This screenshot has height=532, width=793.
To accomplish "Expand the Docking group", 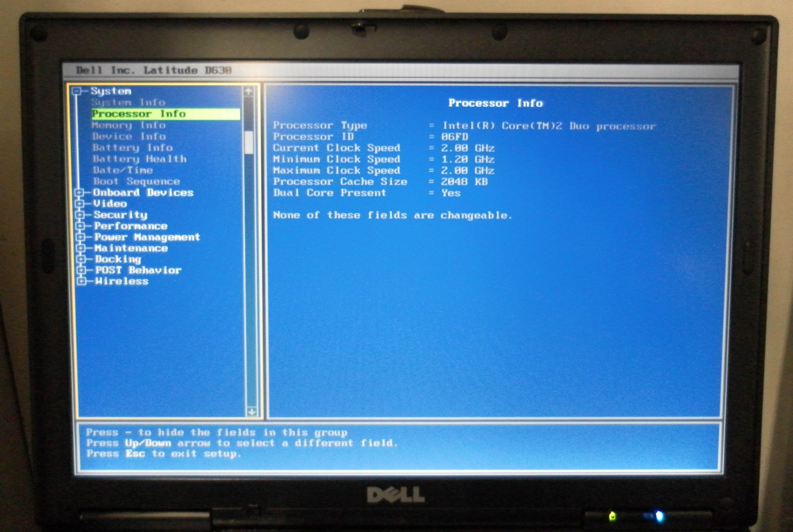I will (81, 259).
